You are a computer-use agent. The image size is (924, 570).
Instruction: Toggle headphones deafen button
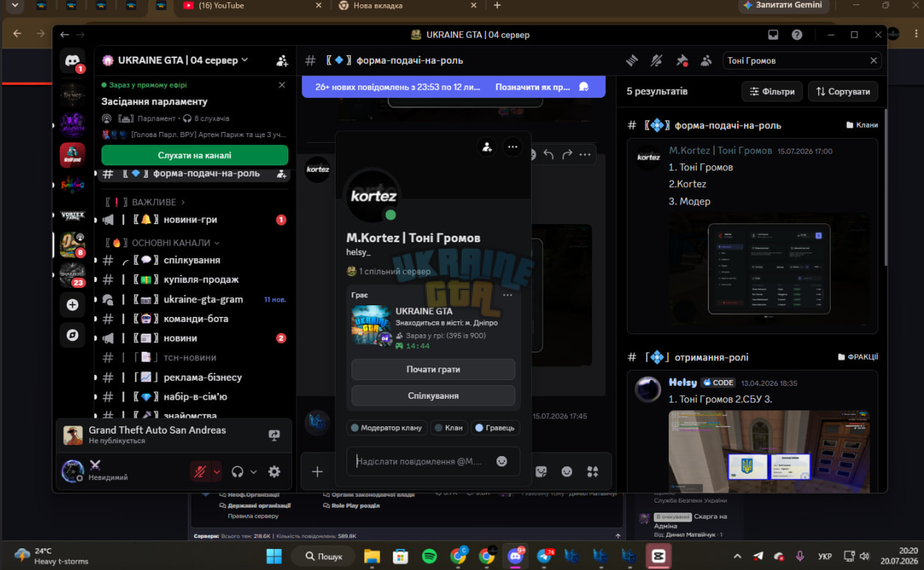point(237,471)
